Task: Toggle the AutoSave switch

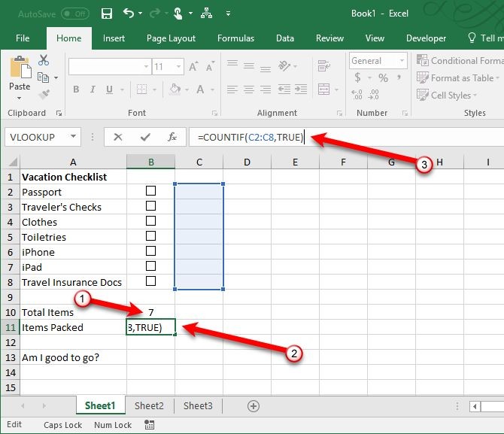Action: click(x=75, y=14)
